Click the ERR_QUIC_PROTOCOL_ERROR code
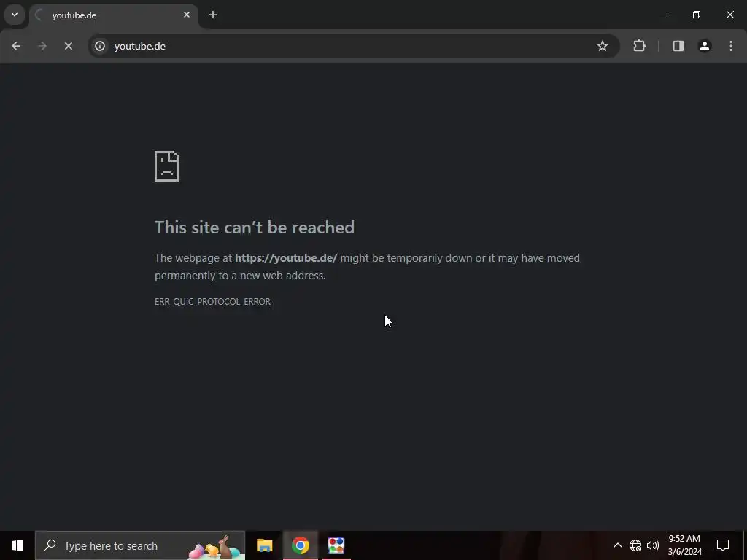Image resolution: width=747 pixels, height=560 pixels. click(x=212, y=302)
